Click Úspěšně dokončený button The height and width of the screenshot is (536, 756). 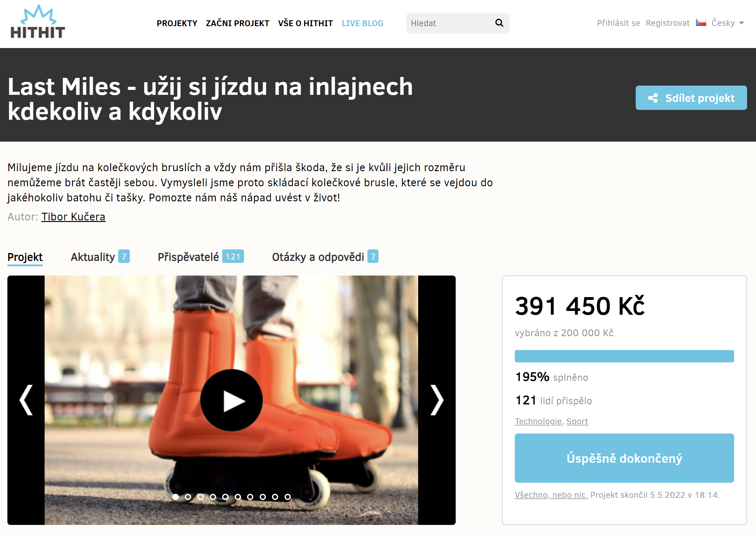pos(624,458)
